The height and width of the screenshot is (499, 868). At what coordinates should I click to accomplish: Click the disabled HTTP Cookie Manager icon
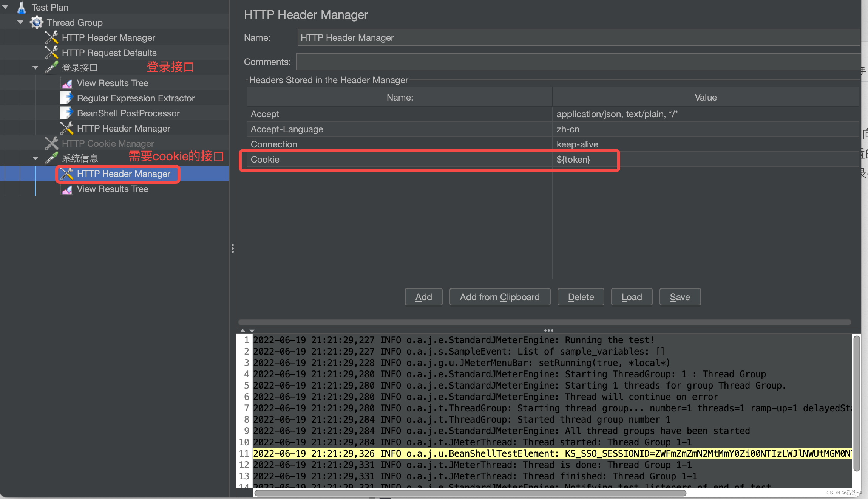(x=51, y=143)
